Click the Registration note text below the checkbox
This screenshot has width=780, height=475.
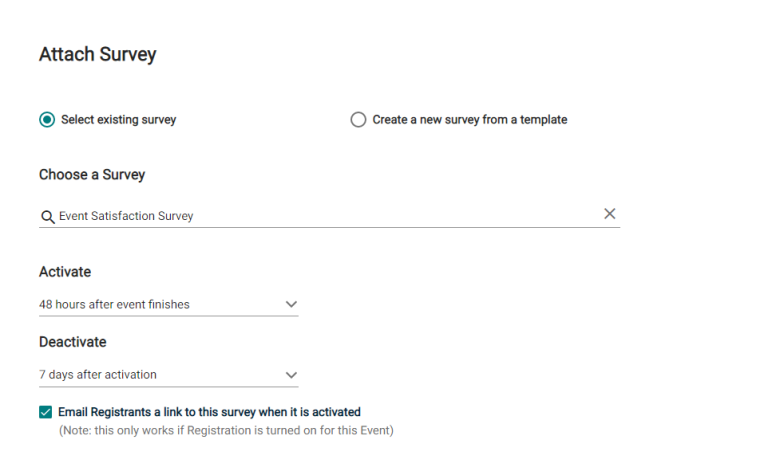(226, 431)
